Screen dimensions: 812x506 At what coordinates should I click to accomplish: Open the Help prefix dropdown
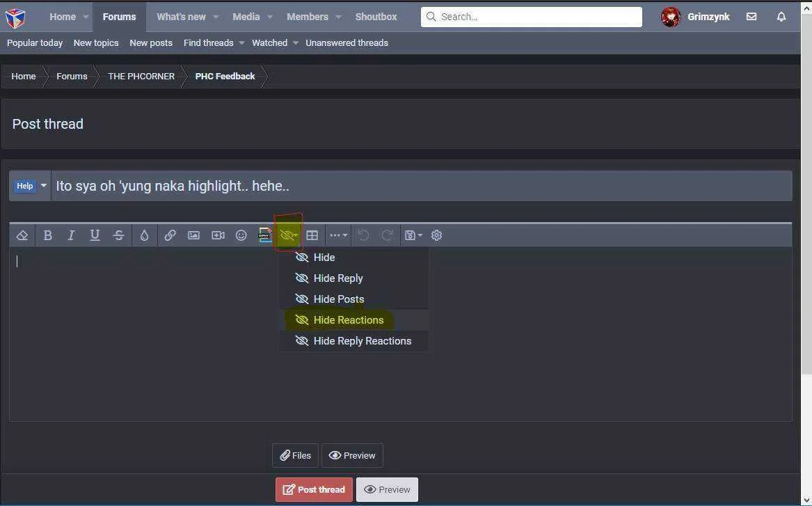30,186
